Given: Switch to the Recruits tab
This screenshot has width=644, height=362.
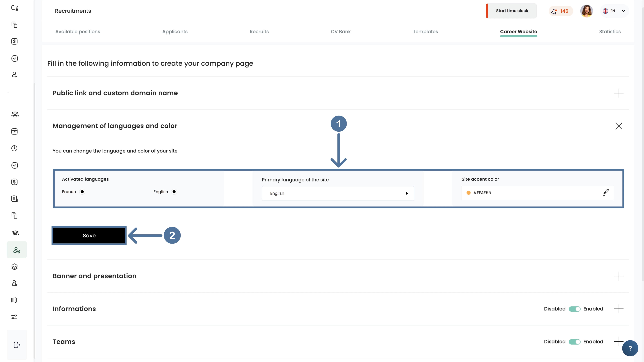Looking at the screenshot, I should [x=259, y=32].
